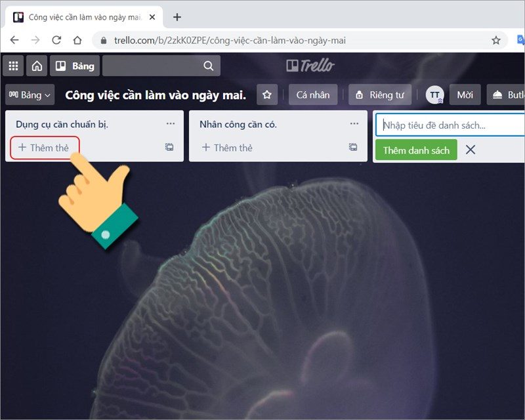This screenshot has width=525, height=420.
Task: Star the board Công việc cần làm
Action: [266, 95]
